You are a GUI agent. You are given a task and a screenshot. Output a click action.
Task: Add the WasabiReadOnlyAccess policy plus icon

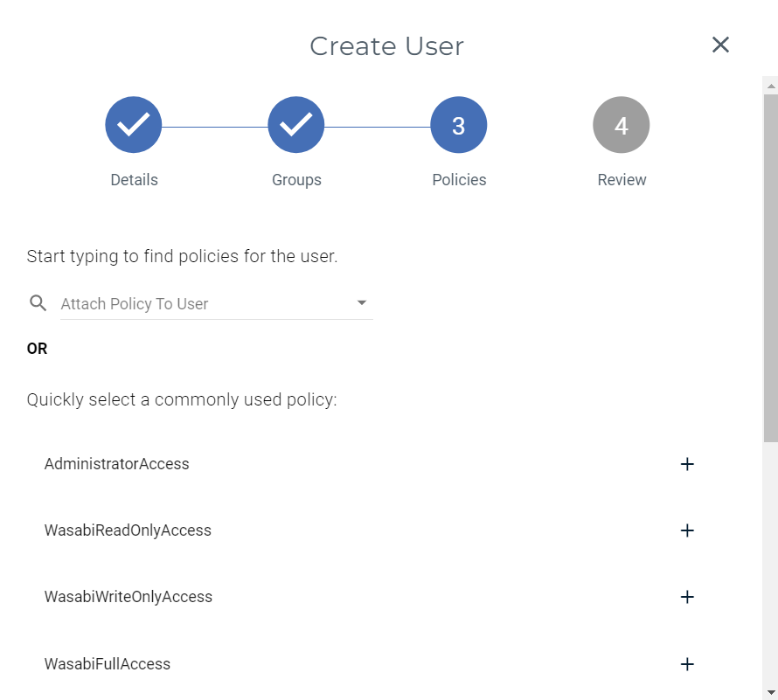(x=687, y=530)
